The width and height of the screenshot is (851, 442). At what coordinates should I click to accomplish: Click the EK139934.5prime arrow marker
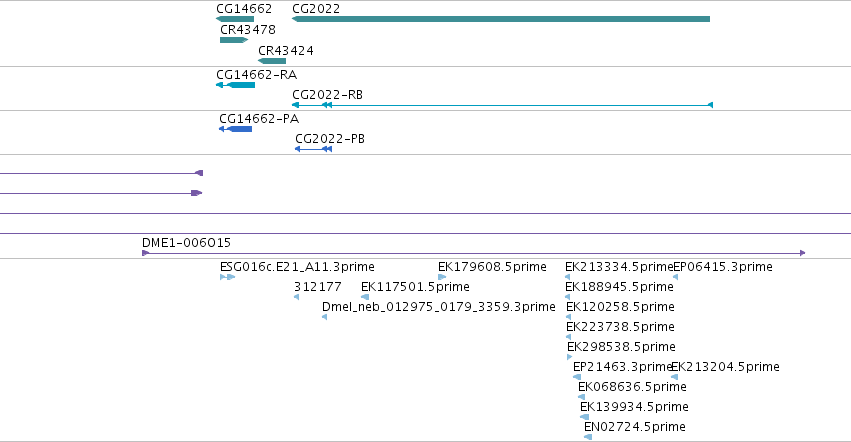pyautogui.click(x=584, y=417)
